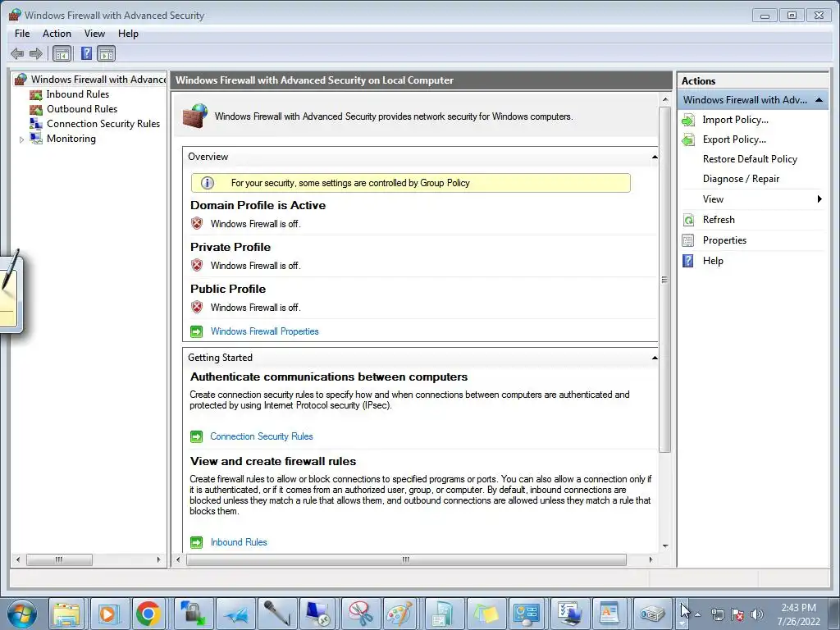Select the root Windows Firewall tree node
The height and width of the screenshot is (630, 840).
click(x=98, y=80)
